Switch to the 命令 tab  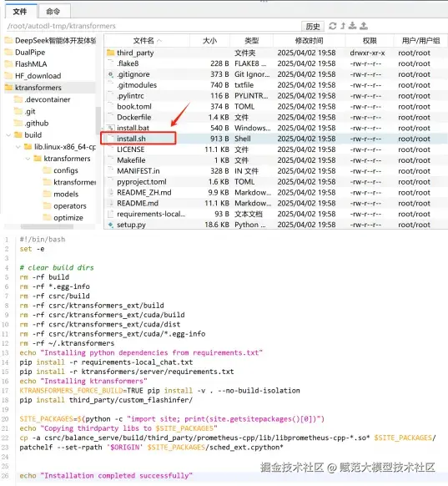tap(53, 12)
